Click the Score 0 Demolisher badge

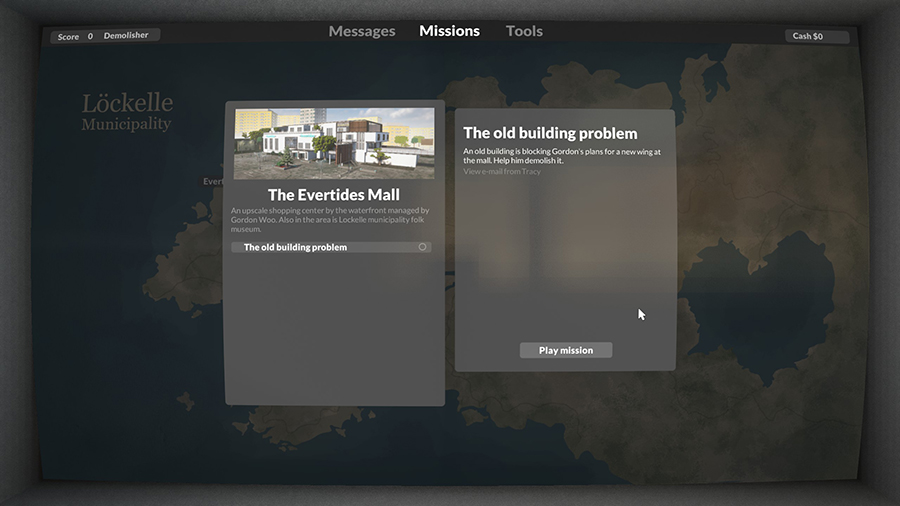tap(105, 36)
